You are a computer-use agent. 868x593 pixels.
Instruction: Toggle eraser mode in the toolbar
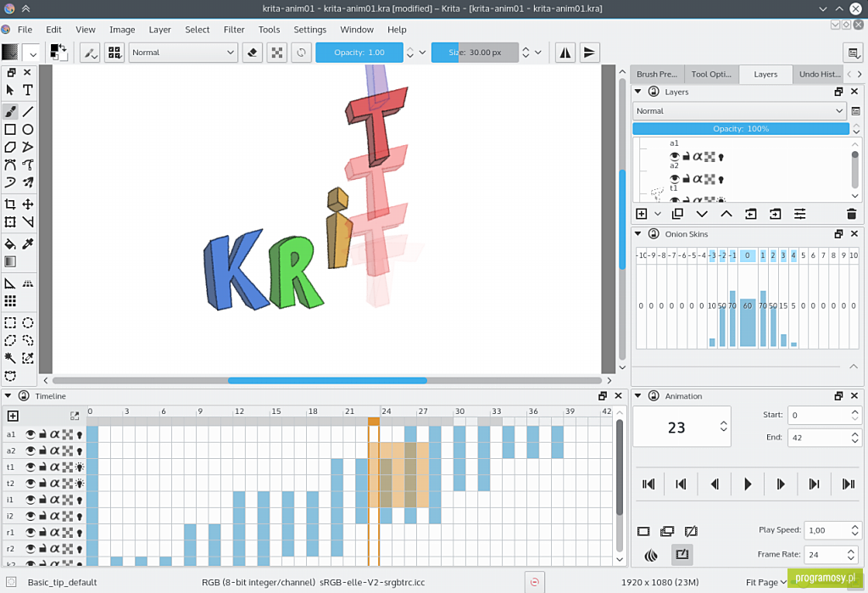[x=253, y=52]
